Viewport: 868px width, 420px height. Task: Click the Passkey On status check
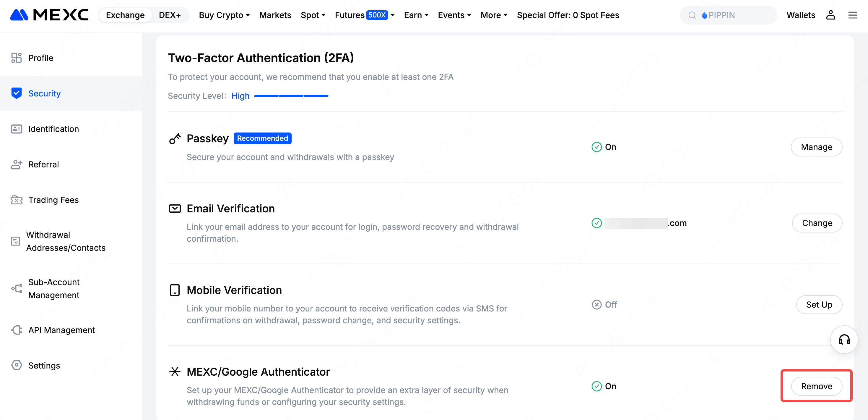tap(596, 147)
